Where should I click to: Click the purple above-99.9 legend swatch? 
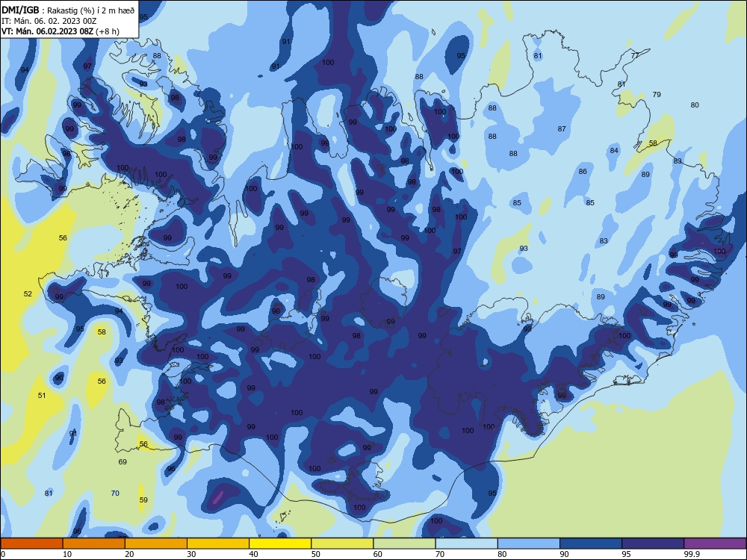715,544
